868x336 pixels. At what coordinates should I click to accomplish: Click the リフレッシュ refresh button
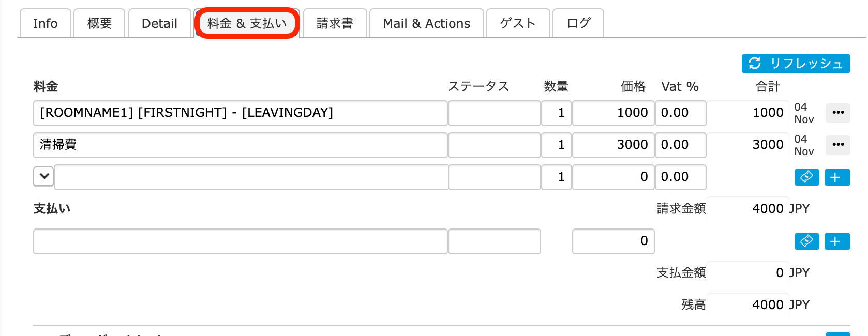(x=796, y=64)
